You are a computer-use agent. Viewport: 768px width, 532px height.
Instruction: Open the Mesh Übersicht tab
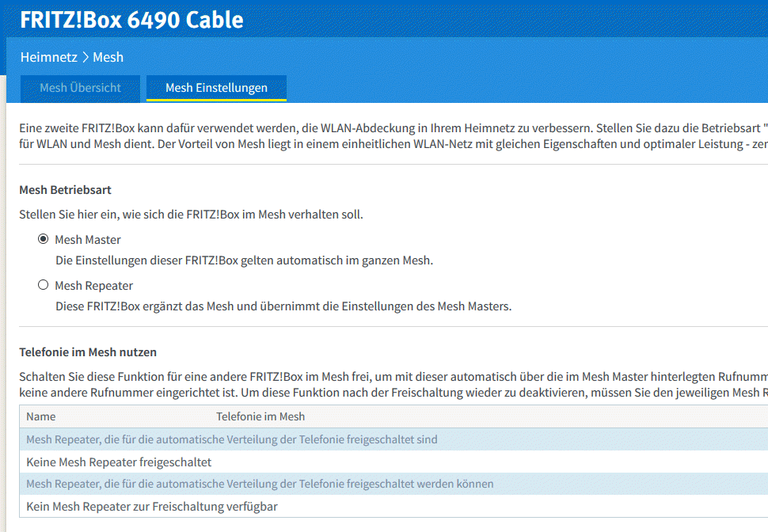80,88
